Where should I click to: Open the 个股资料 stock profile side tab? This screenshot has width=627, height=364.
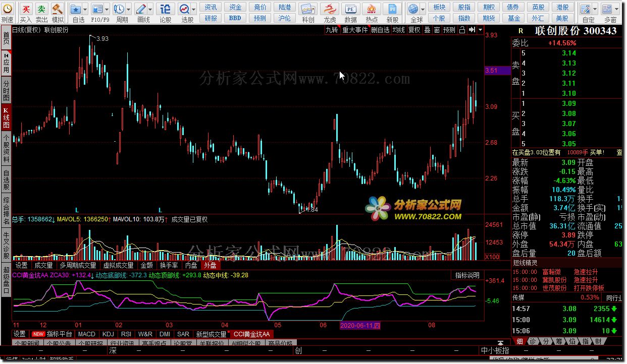tap(6, 148)
